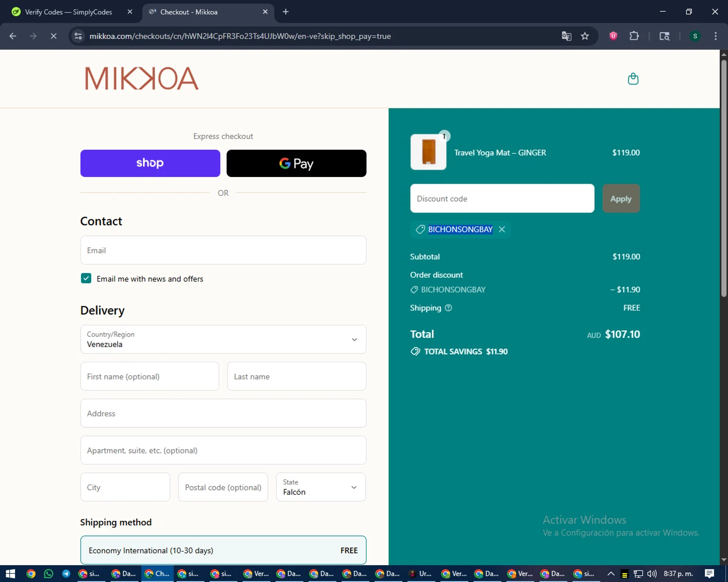Open the tab search side panel icon

664,36
